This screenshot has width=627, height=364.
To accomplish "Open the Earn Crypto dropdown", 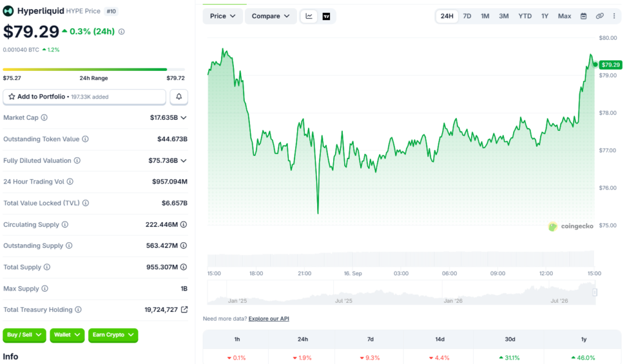I will point(113,335).
